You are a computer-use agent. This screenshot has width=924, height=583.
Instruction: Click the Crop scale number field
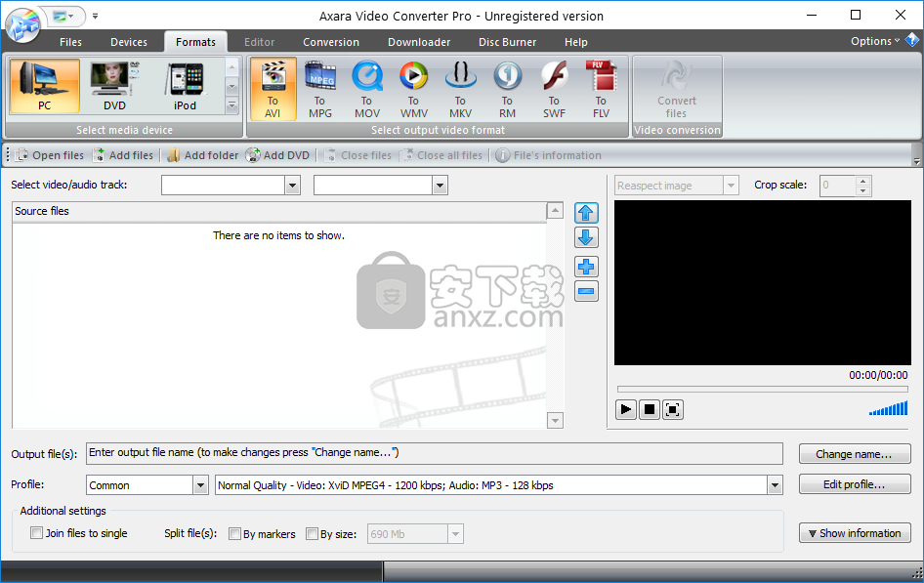click(837, 186)
